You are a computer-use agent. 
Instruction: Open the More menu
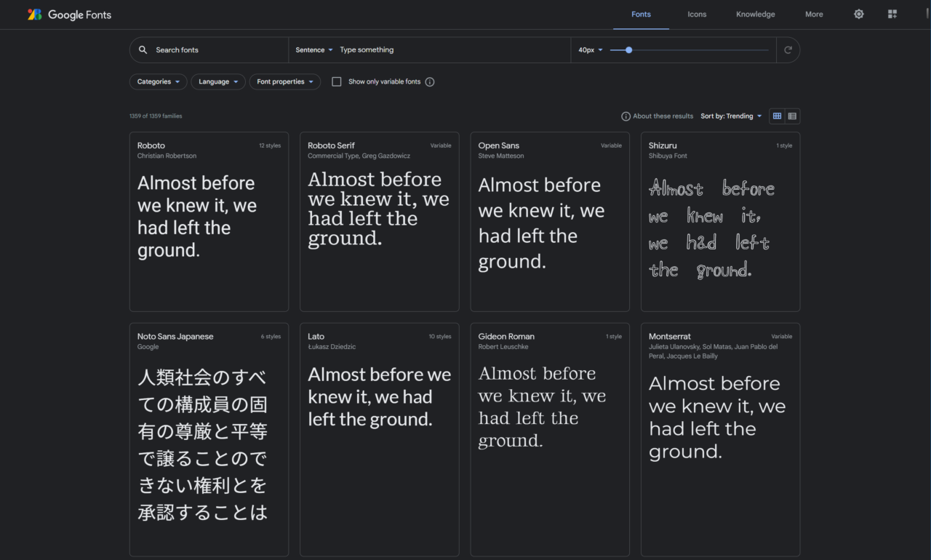click(814, 15)
